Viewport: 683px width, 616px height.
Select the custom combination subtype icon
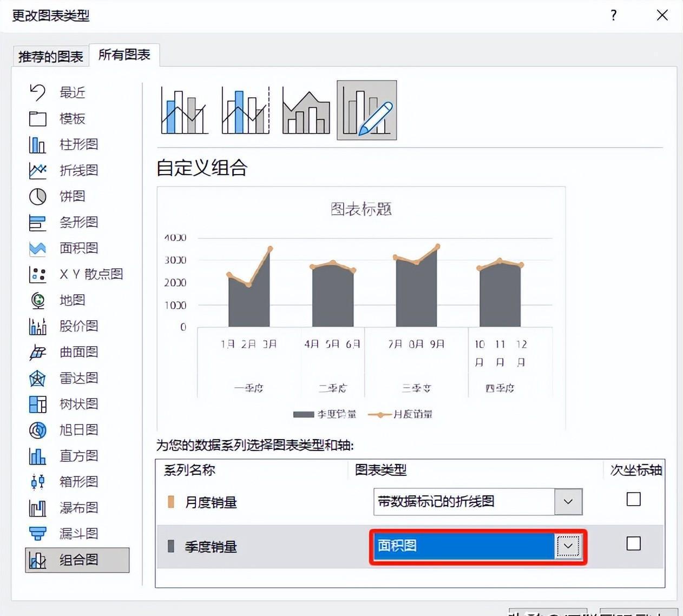click(x=367, y=110)
